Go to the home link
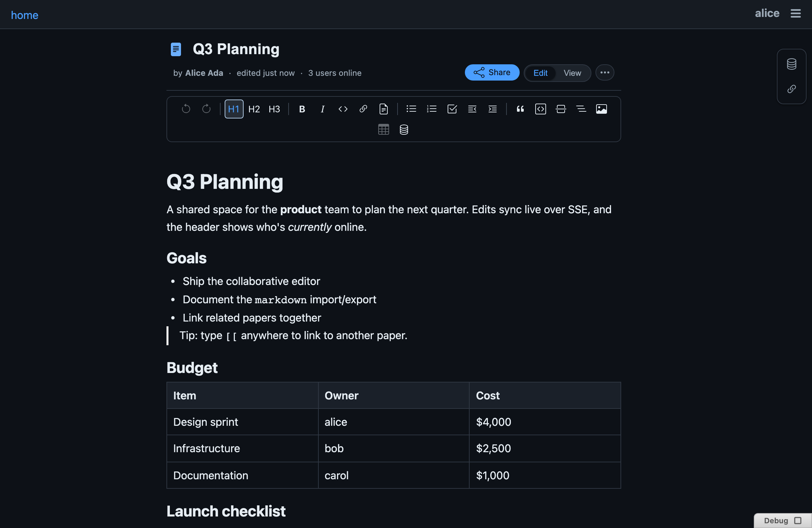This screenshot has height=528, width=812. pos(25,15)
